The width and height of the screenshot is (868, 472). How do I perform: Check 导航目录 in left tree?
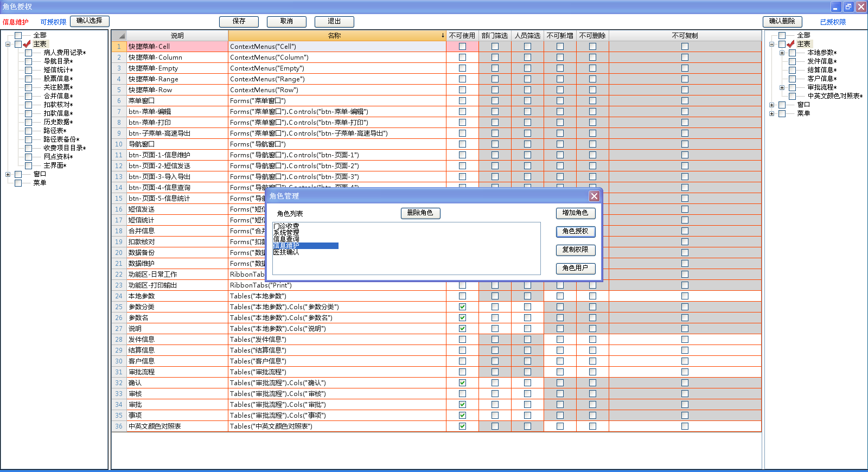pos(29,61)
